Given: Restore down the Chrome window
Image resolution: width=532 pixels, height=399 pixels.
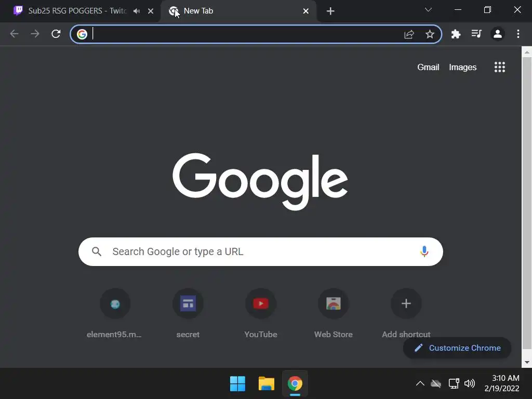Looking at the screenshot, I should [x=487, y=10].
